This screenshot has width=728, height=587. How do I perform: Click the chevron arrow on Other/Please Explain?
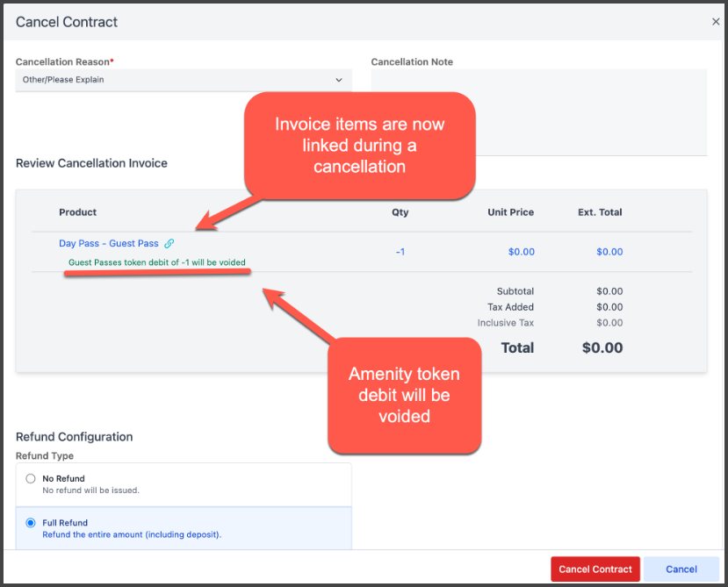click(339, 80)
